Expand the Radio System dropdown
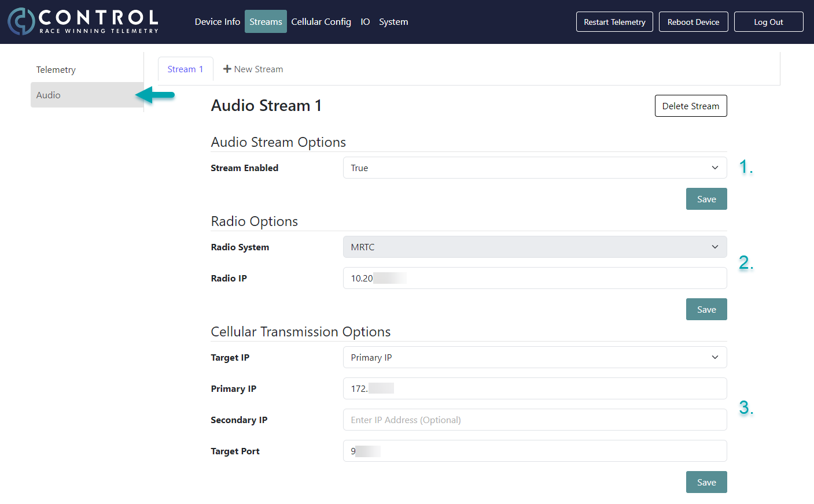Screen dimensions: 814x504 (x=715, y=247)
